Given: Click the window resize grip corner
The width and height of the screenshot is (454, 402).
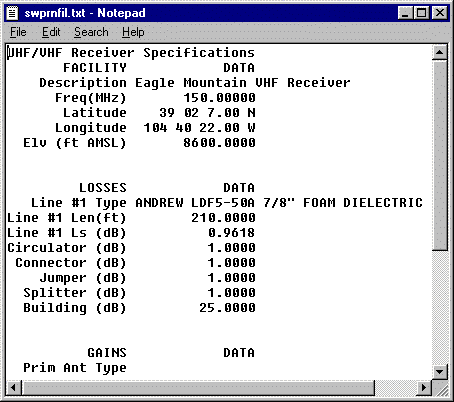Looking at the screenshot, I should (440, 388).
